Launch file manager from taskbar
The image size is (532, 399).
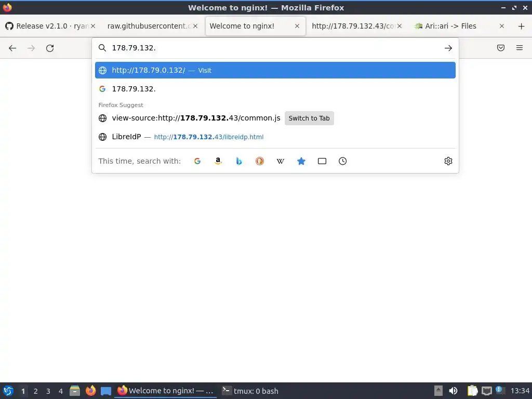tap(75, 391)
